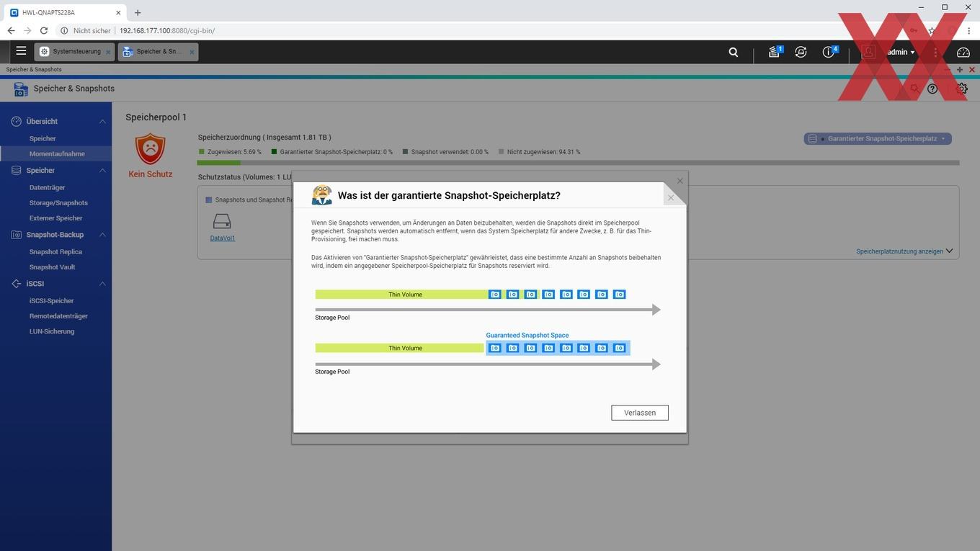The height and width of the screenshot is (551, 980).
Task: Collapse the Snapshot-Backup sidebar section
Action: click(102, 235)
